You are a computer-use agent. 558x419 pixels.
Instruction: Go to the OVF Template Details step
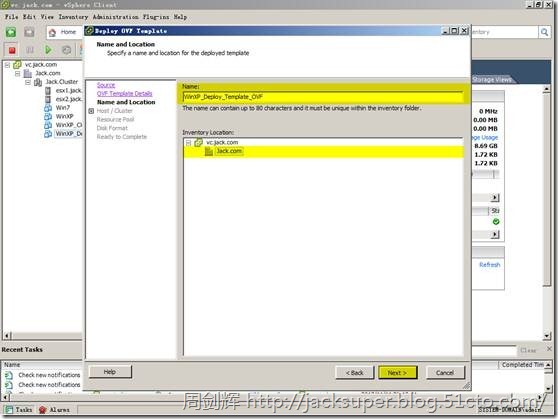[x=125, y=93]
